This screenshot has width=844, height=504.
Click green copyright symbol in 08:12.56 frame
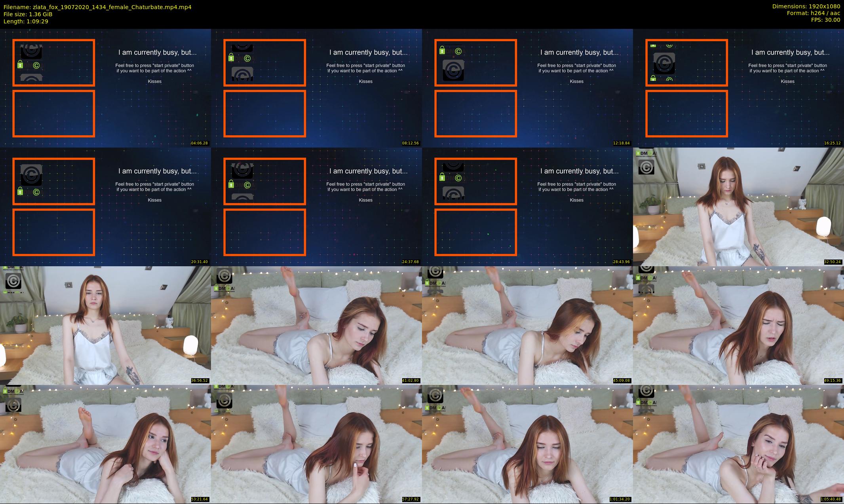pyautogui.click(x=247, y=59)
